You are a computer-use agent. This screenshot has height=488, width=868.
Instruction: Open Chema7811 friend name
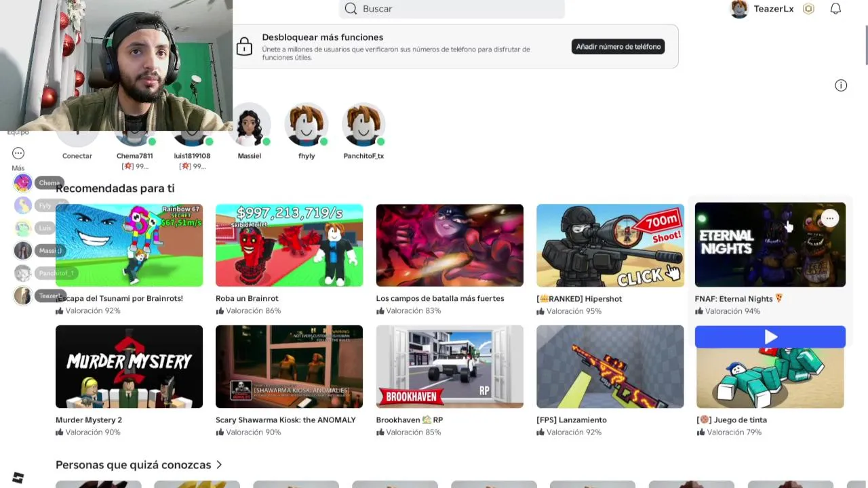134,156
